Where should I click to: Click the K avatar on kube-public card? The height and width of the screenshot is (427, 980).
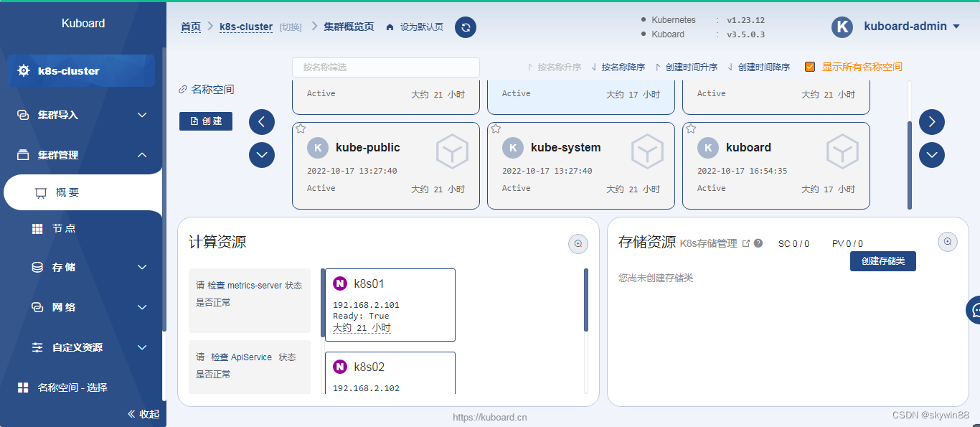click(318, 148)
